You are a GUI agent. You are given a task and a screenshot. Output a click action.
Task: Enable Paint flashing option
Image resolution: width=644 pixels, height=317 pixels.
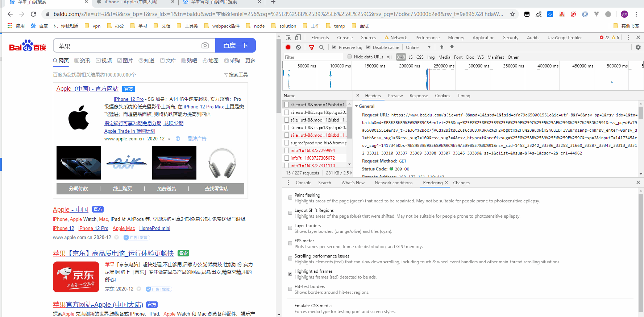[290, 198]
